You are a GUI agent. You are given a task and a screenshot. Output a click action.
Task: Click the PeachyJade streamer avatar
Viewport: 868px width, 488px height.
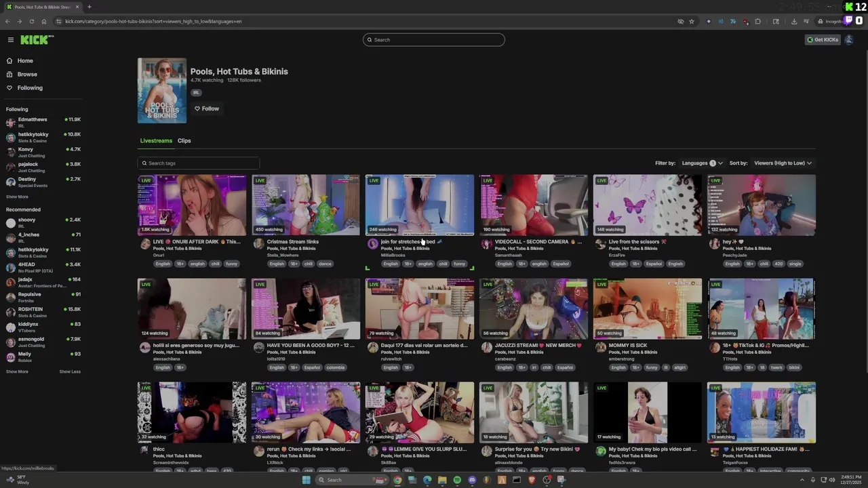point(715,244)
